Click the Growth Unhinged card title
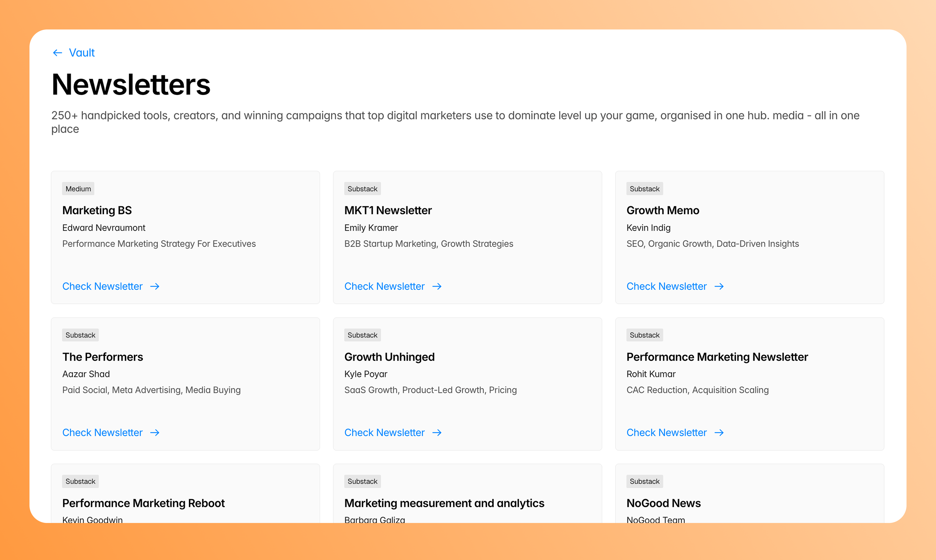Screen dimensions: 936x560 tap(389, 357)
